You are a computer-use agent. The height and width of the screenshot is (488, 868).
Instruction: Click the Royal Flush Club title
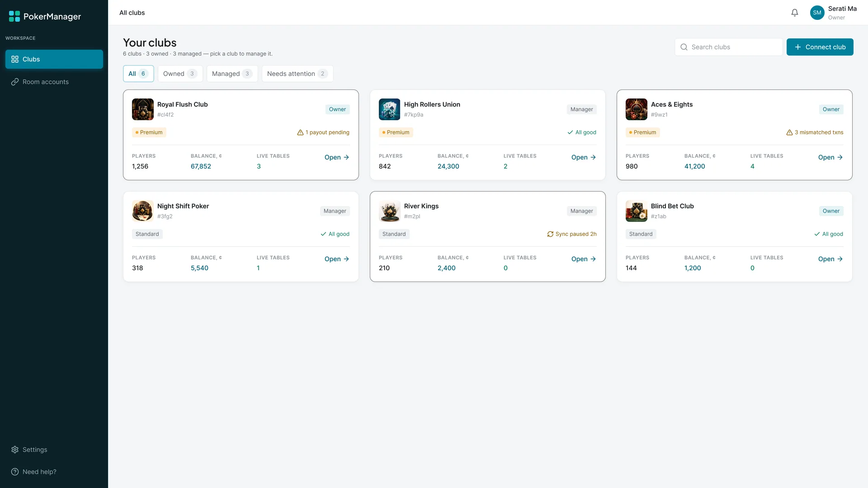(183, 104)
